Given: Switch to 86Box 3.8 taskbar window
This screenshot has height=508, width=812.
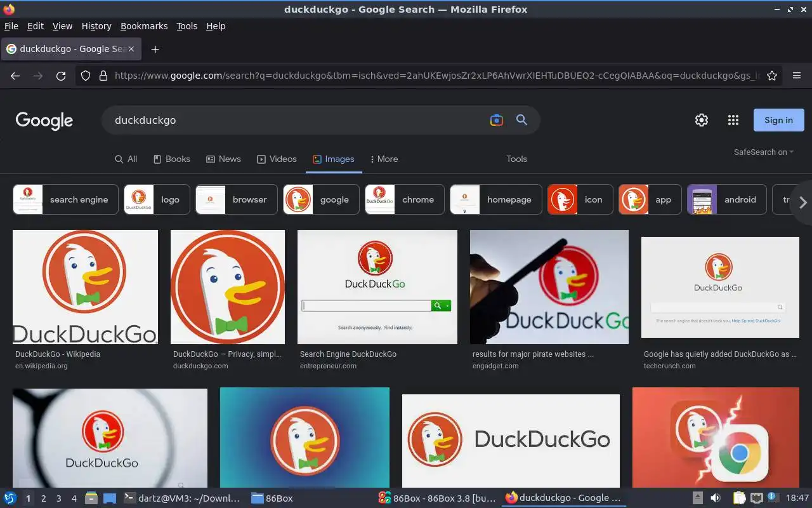Looking at the screenshot, I should (x=436, y=498).
